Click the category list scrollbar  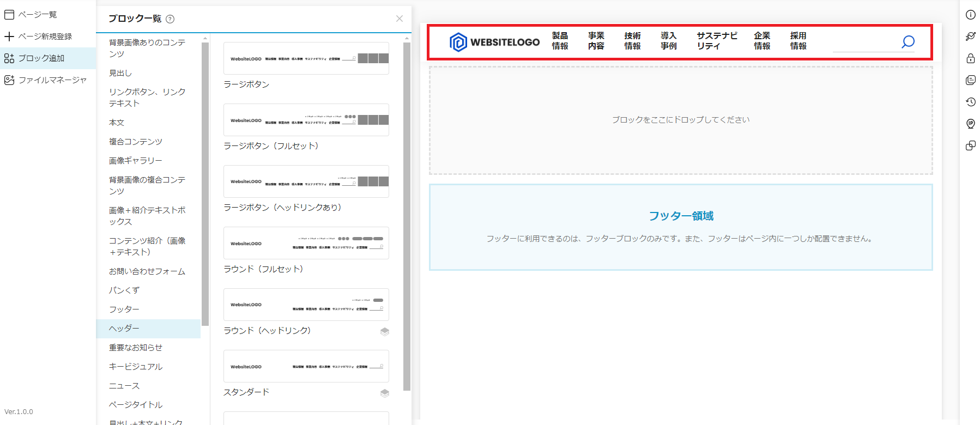point(205,184)
